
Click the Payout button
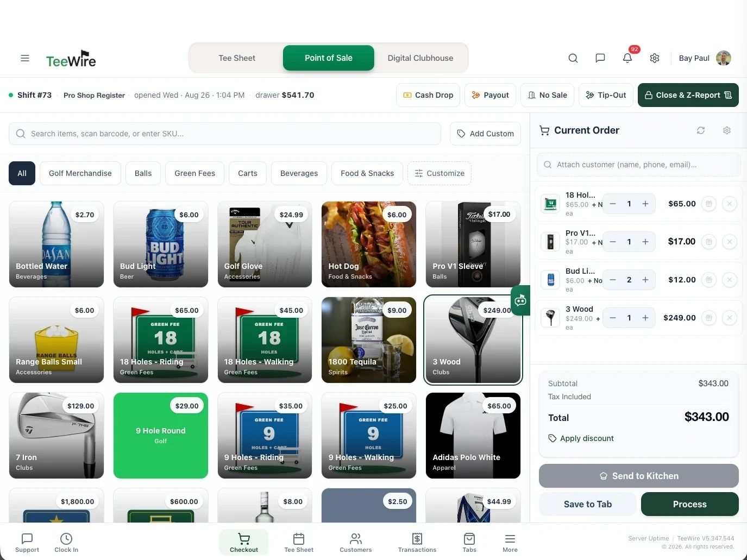point(490,95)
